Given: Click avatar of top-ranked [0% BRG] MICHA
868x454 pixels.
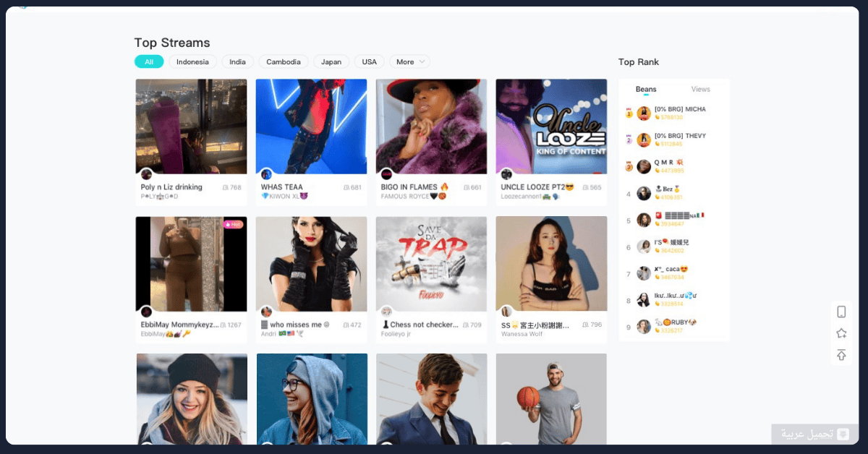Looking at the screenshot, I should click(644, 113).
